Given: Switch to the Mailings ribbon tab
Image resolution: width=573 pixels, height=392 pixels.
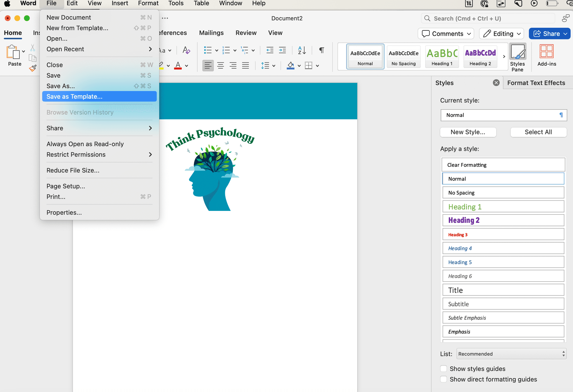Looking at the screenshot, I should [211, 33].
